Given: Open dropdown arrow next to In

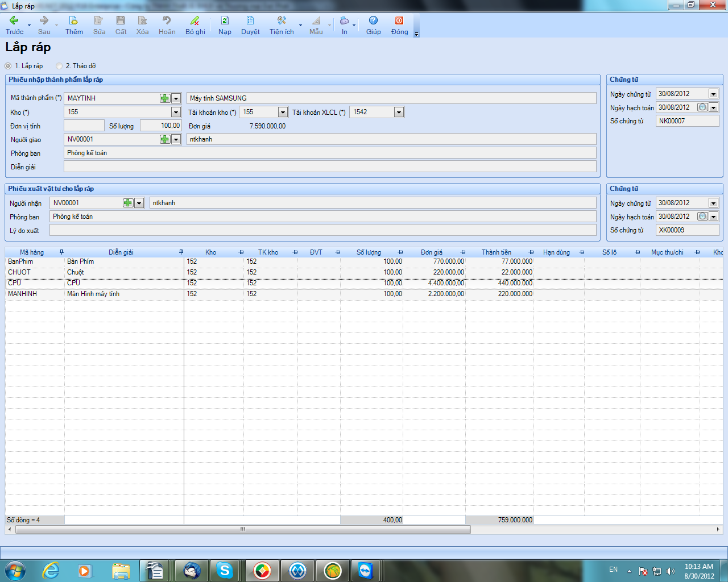Looking at the screenshot, I should pos(354,26).
